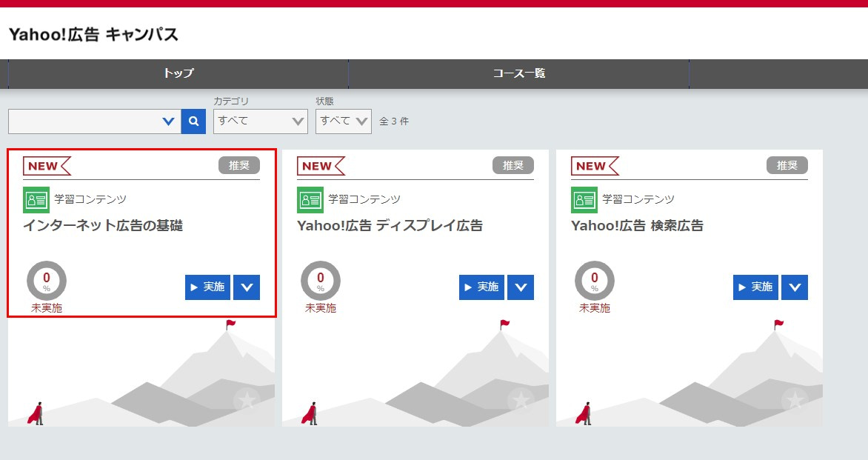This screenshot has width=868, height=460.
Task: Expand chevron next to 実施 on インターネット広告の基礎
Action: pyautogui.click(x=247, y=287)
